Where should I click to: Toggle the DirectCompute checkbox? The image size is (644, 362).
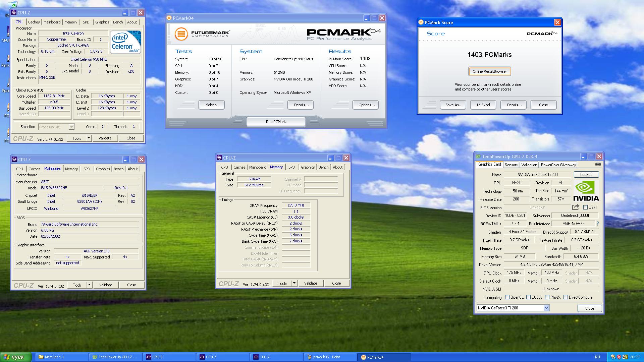coord(566,297)
